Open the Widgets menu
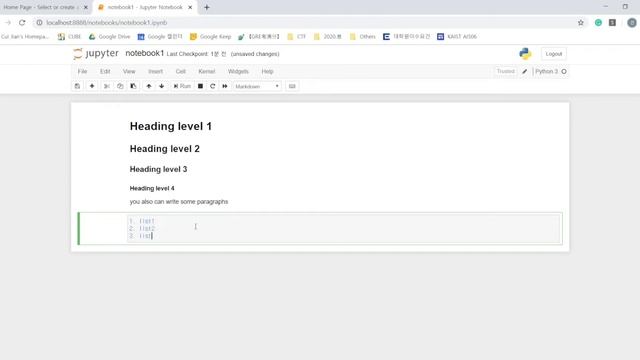The height and width of the screenshot is (360, 640). point(238,71)
